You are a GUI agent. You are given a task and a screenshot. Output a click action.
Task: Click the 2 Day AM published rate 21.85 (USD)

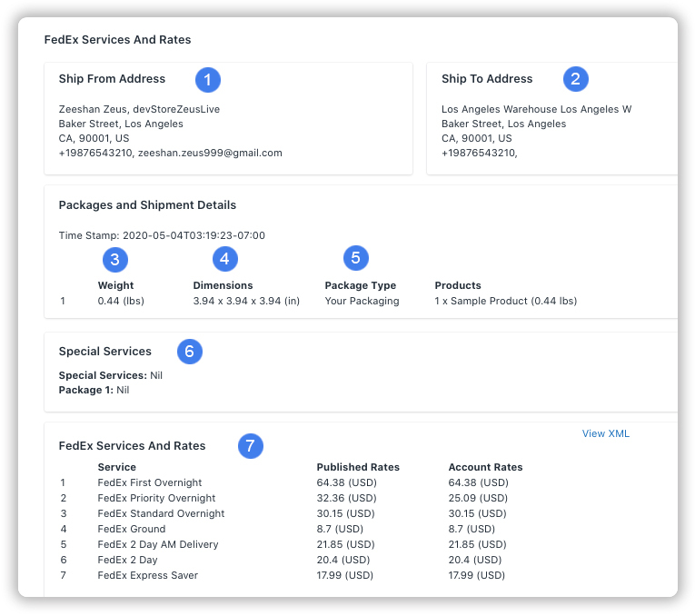pyautogui.click(x=345, y=544)
